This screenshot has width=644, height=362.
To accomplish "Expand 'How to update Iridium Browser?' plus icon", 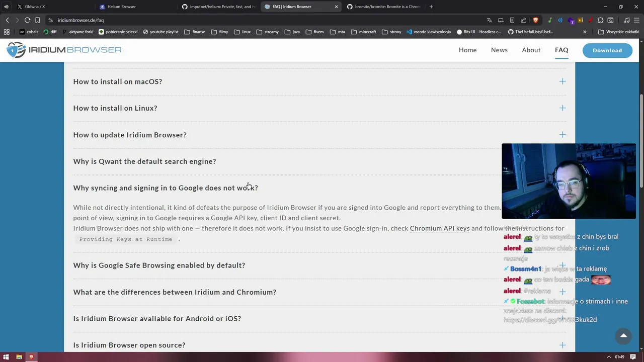I will pos(562,135).
